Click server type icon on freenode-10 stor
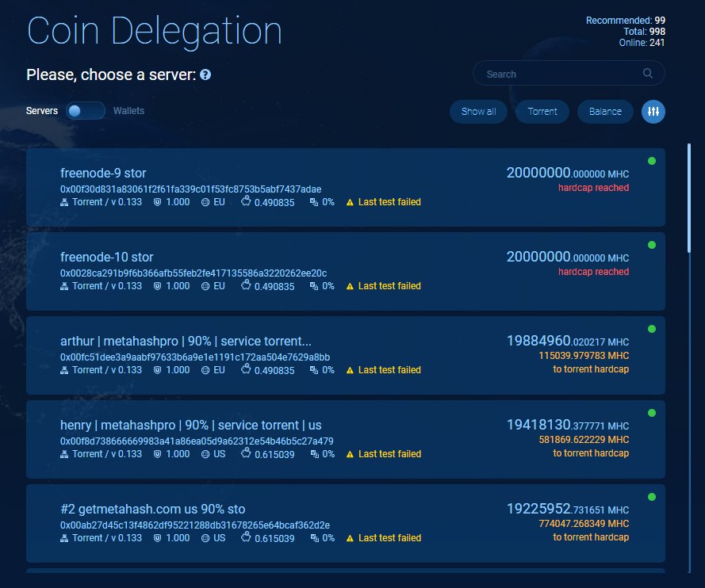Image resolution: width=705 pixels, height=588 pixels. 64,286
